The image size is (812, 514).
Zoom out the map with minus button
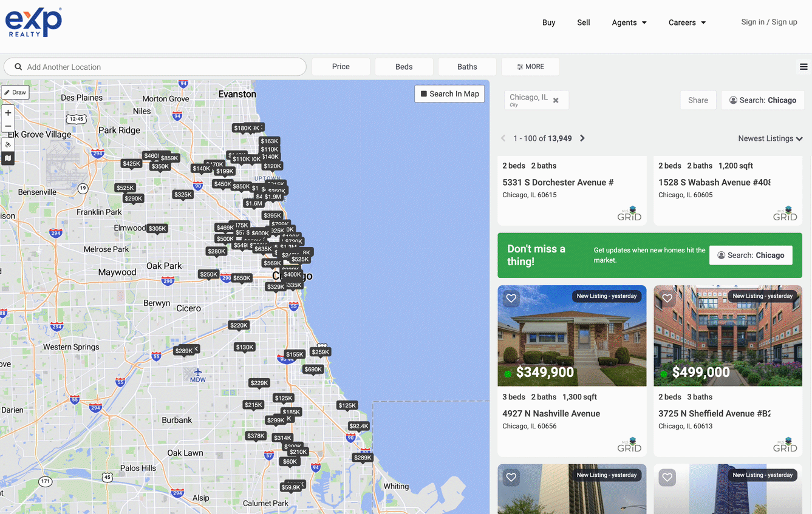8,126
